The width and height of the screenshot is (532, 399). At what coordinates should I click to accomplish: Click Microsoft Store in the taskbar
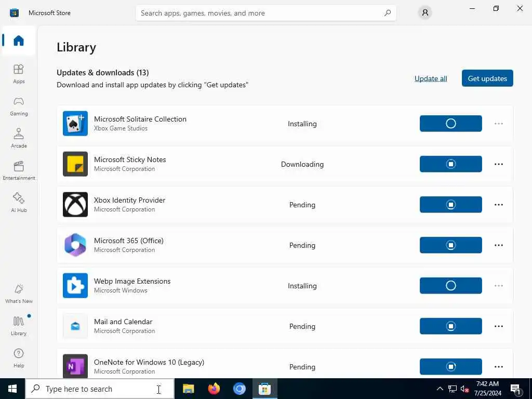[264, 389]
